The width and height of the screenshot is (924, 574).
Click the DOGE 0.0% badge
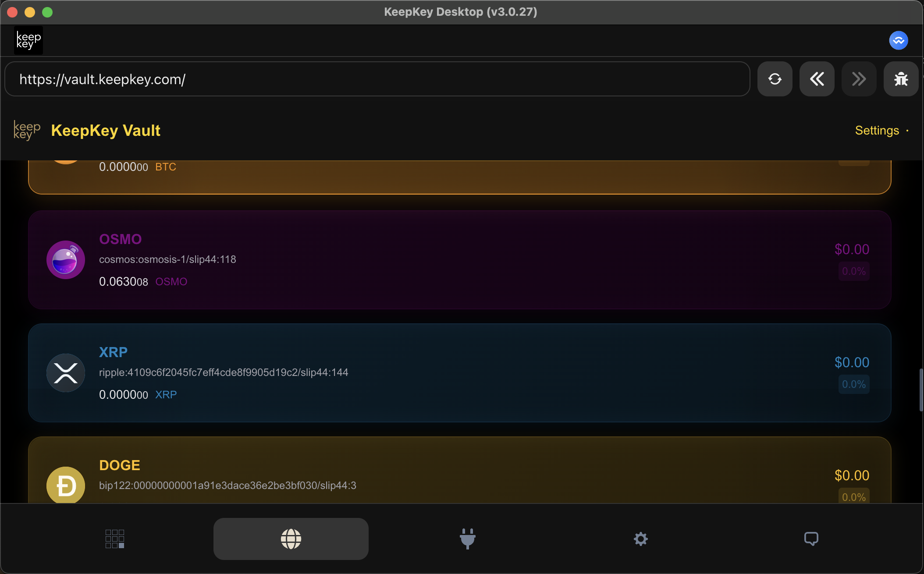pyautogui.click(x=854, y=496)
